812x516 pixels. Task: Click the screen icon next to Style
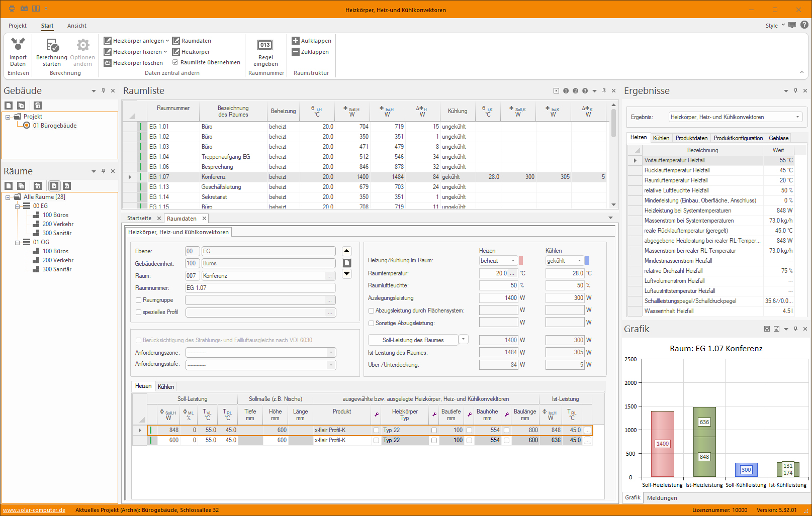point(792,25)
